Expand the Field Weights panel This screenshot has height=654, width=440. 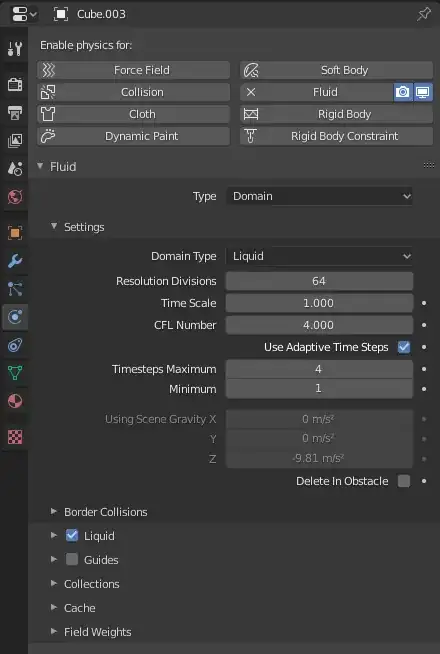click(54, 631)
